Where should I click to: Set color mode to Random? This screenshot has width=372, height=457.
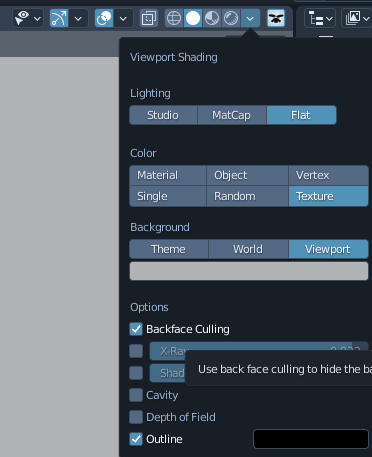point(247,196)
